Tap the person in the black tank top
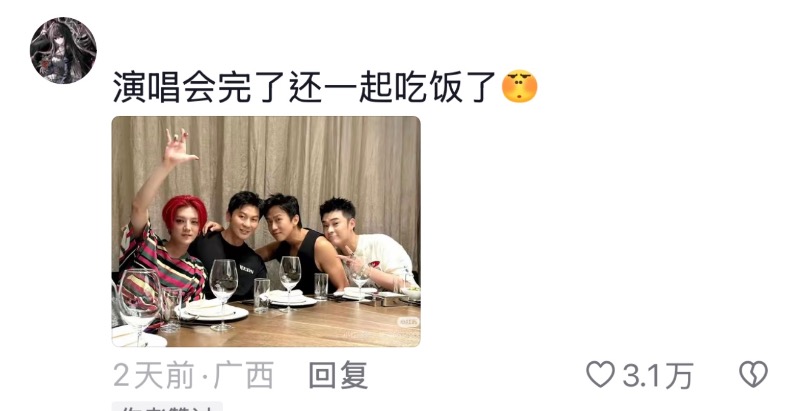The width and height of the screenshot is (800, 411). [302, 245]
